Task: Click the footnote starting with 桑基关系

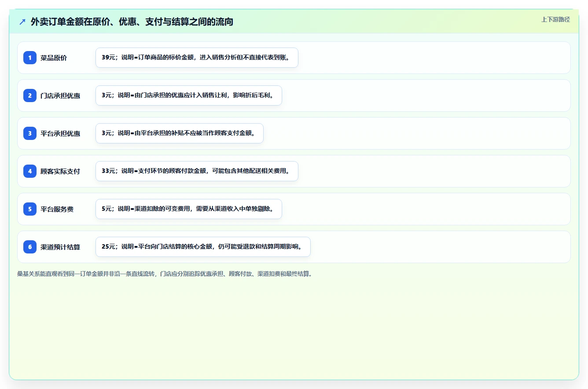Action: [x=165, y=274]
